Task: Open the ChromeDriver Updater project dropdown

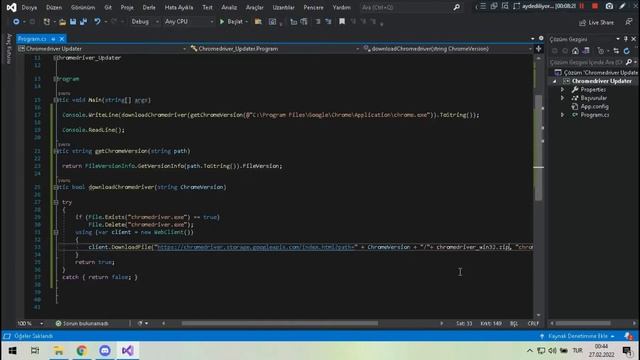Action: (x=102, y=49)
